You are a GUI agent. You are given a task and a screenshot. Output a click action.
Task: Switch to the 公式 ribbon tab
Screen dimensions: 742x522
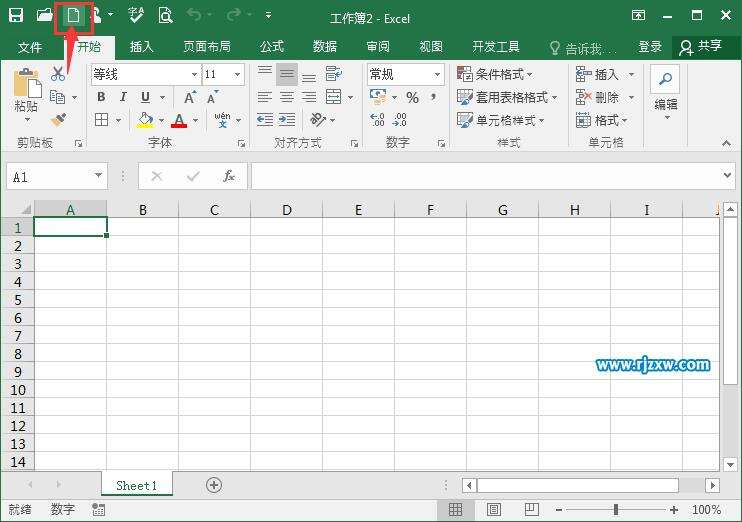pos(272,47)
